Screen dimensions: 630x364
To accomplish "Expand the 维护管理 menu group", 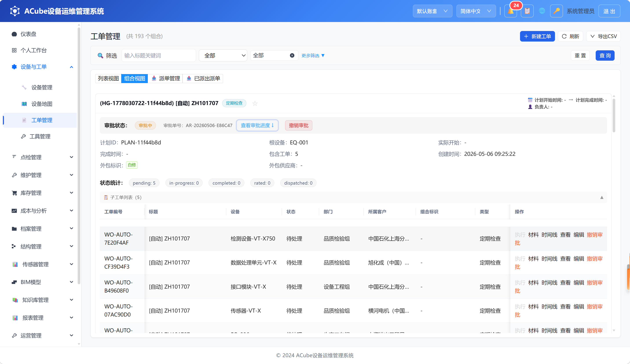I will coord(40,175).
